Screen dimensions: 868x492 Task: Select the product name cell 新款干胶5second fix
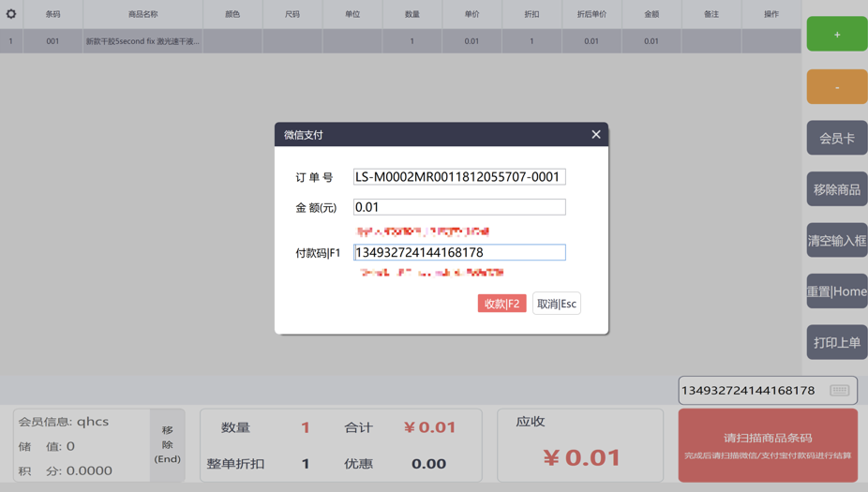(x=142, y=41)
